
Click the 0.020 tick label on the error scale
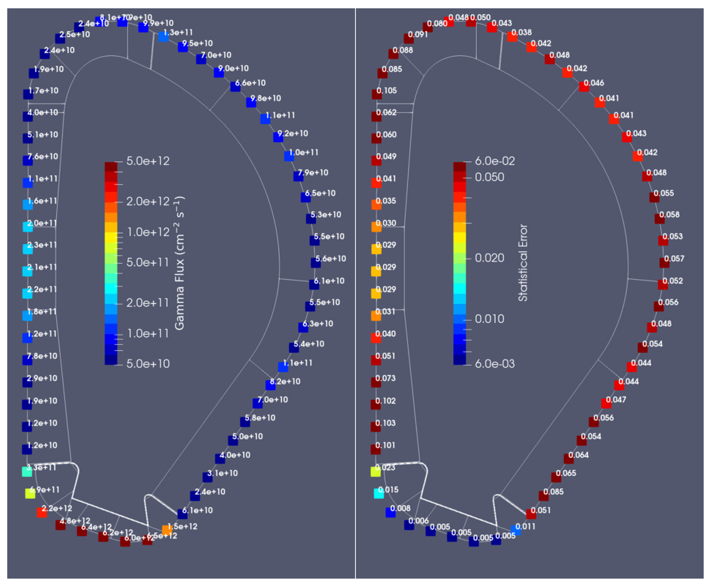(x=489, y=258)
